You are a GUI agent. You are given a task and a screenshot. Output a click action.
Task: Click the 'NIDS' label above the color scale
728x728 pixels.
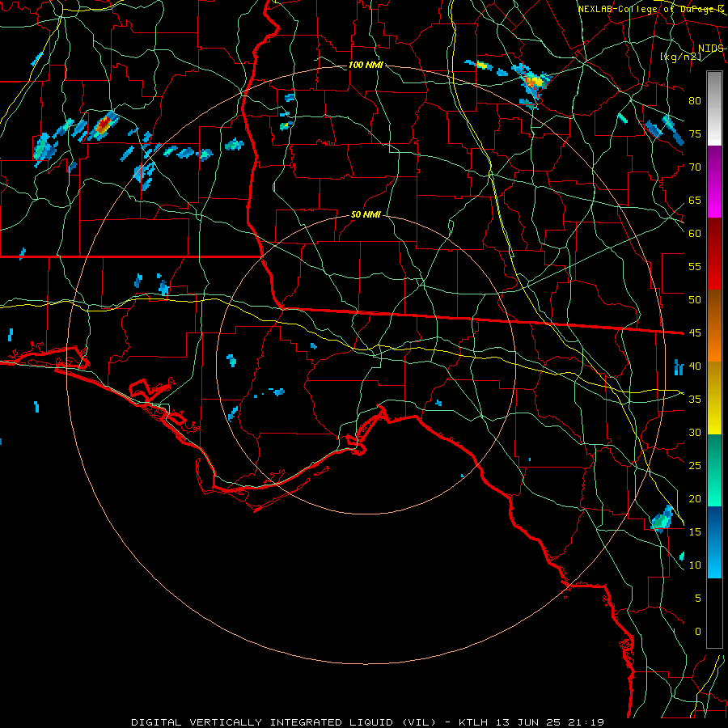point(710,49)
